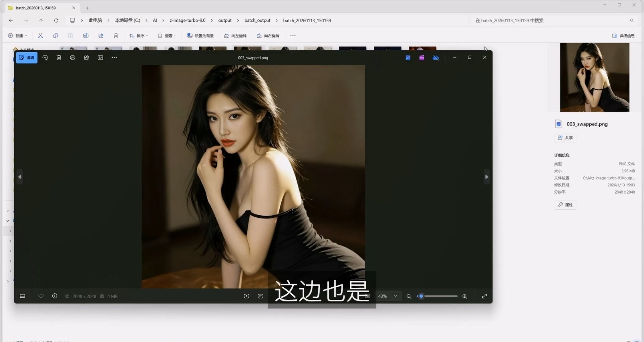Click the preview thumbnail in details pane
This screenshot has width=644, height=342.
(594, 77)
